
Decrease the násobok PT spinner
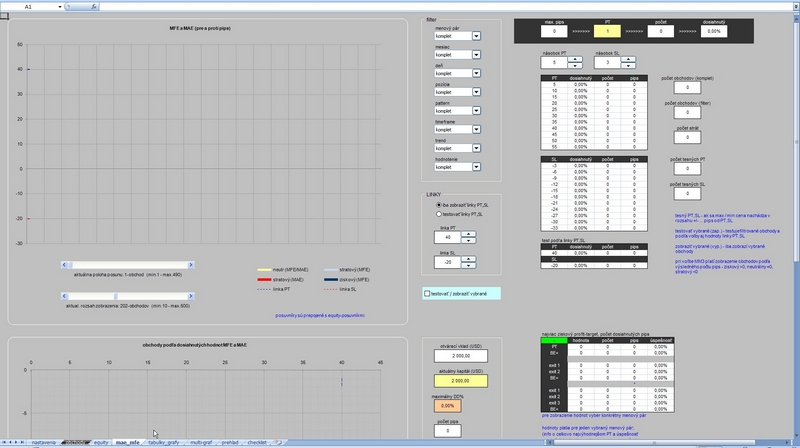pyautogui.click(x=575, y=66)
